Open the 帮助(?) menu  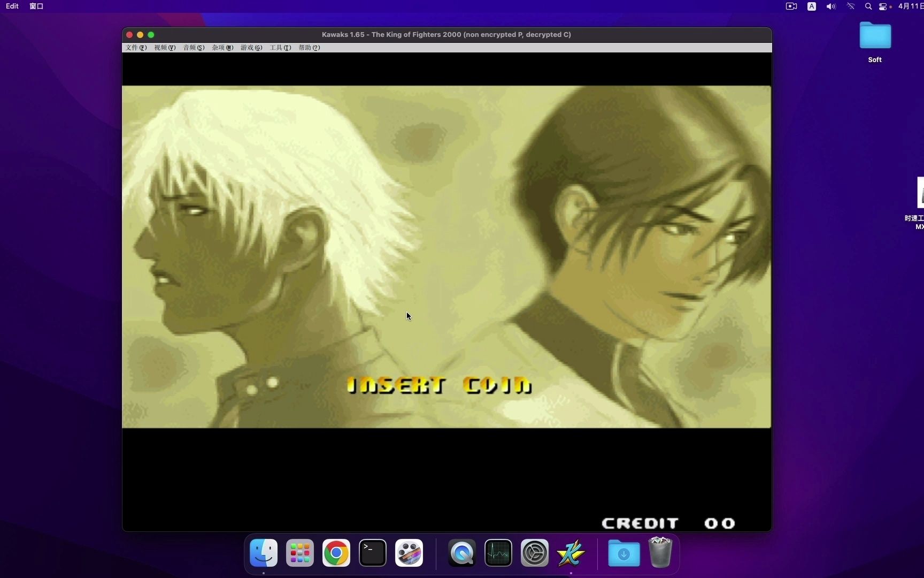309,48
